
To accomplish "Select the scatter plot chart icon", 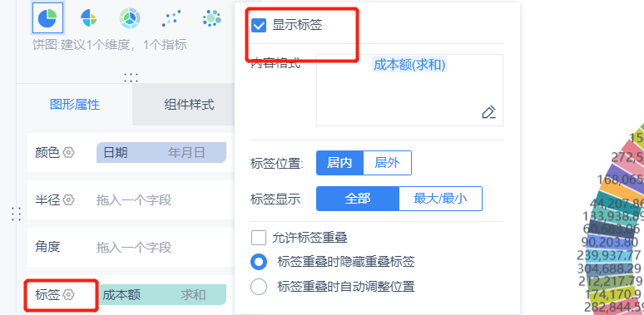I will 171,18.
